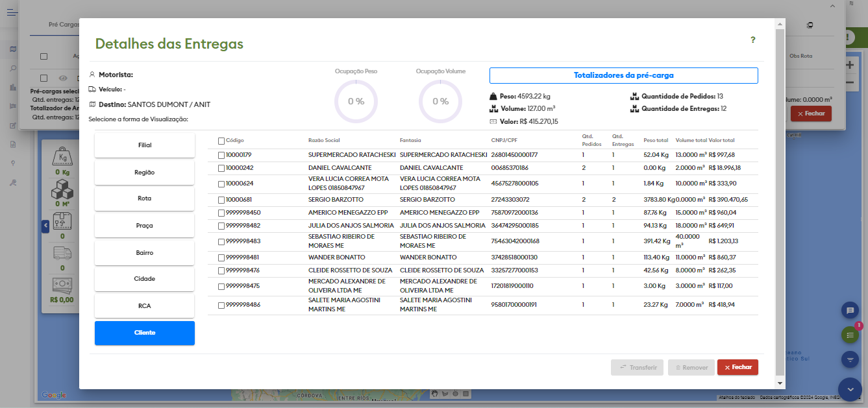Collapse the background panel with up chevron
The height and width of the screenshot is (408, 868).
coord(832,6)
